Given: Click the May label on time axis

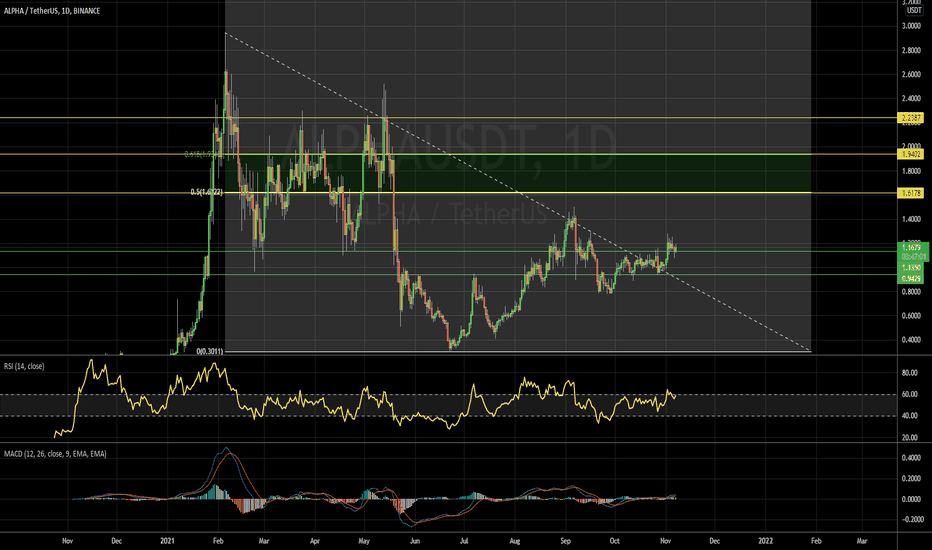Looking at the screenshot, I should (364, 541).
